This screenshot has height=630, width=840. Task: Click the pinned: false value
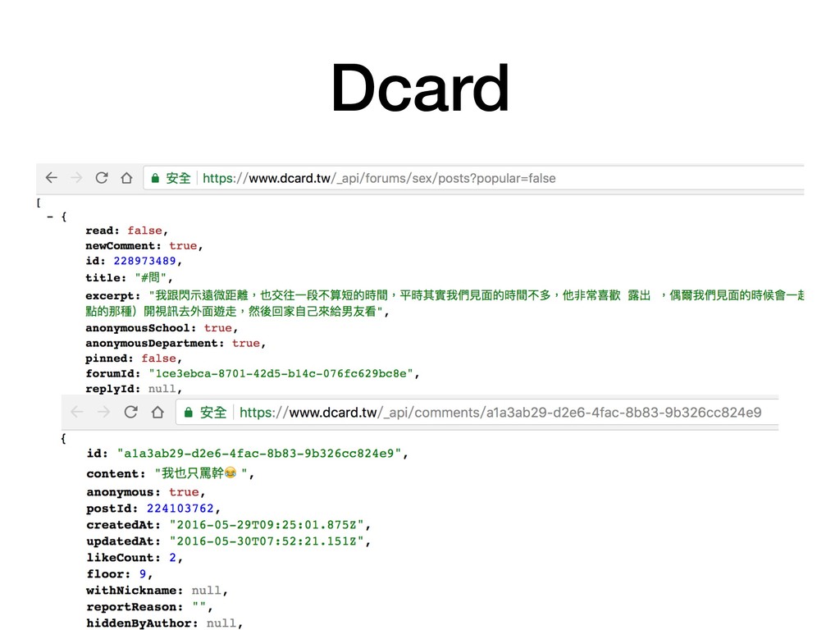pos(158,358)
